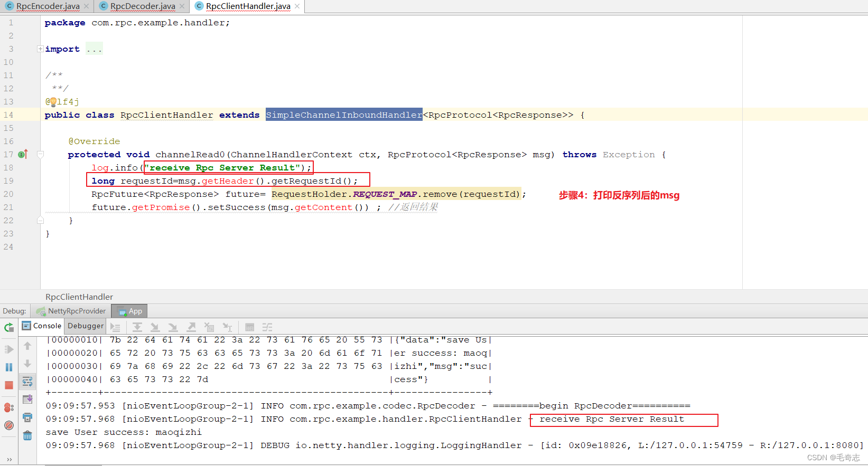This screenshot has height=466, width=868.
Task: Click line number 14 in gutter
Action: (8, 115)
